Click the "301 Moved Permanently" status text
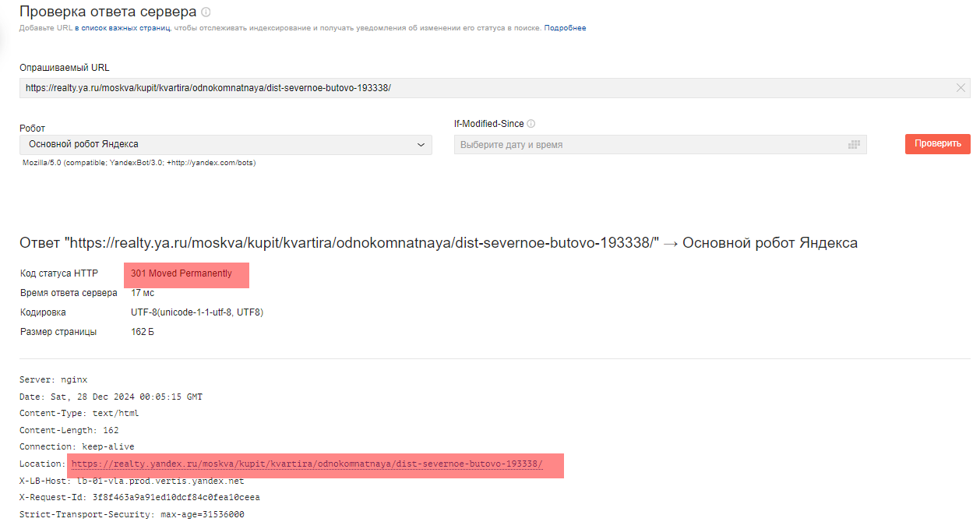The width and height of the screenshot is (980, 529). click(182, 273)
